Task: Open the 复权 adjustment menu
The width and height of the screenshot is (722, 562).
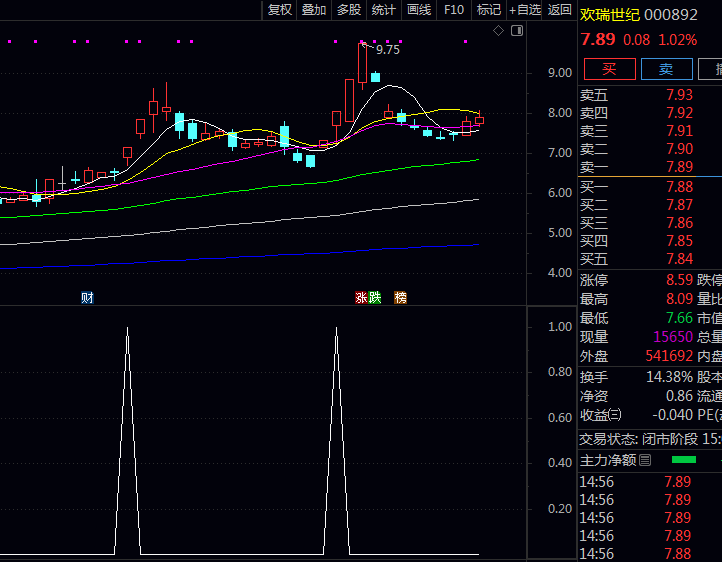Action: click(280, 10)
